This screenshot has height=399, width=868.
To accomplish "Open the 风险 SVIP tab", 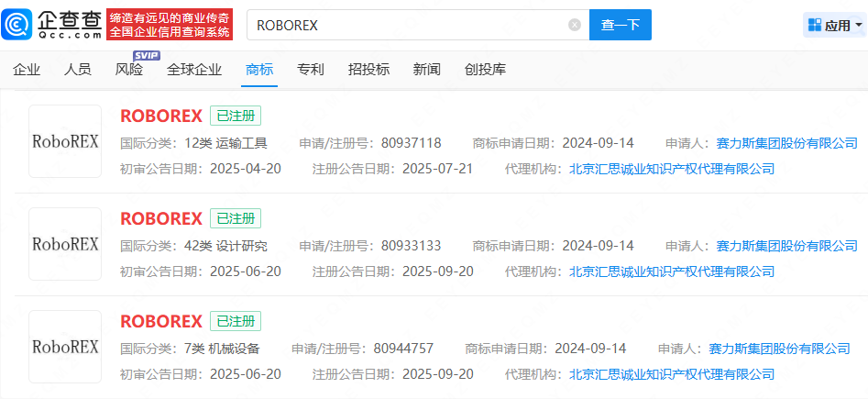I will tap(130, 70).
